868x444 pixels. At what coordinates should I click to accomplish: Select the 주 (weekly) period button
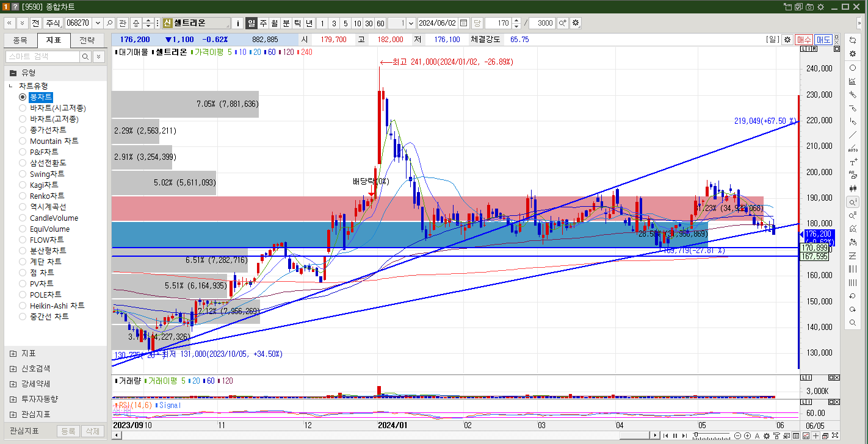[263, 23]
